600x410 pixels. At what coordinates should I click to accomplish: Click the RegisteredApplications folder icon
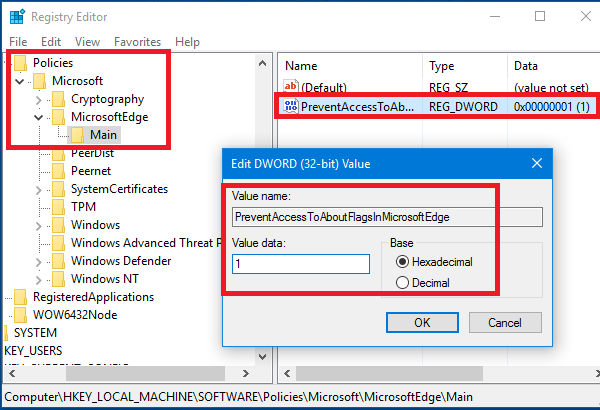(21, 297)
